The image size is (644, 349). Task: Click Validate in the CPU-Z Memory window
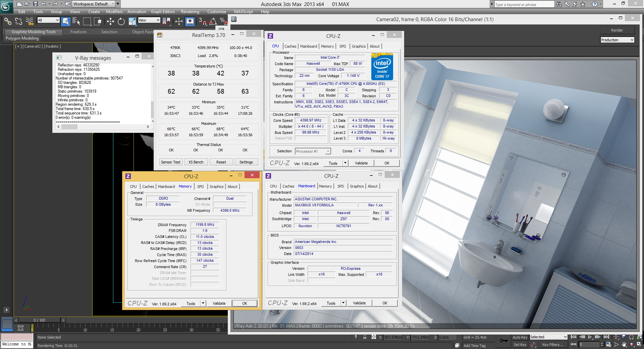coord(219,303)
